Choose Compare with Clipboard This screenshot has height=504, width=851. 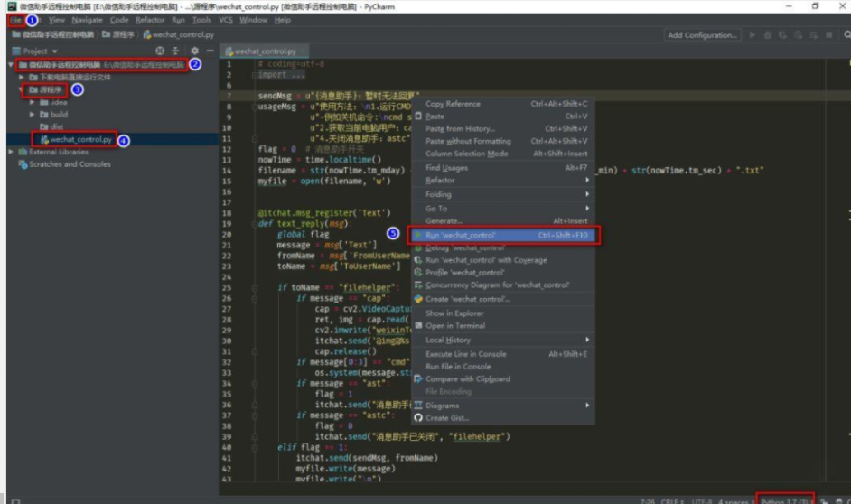point(504,378)
